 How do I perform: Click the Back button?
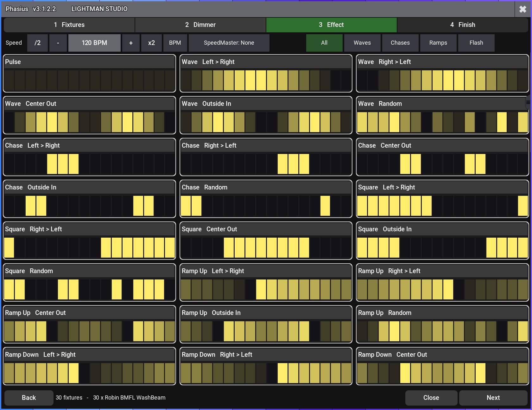[x=29, y=398]
